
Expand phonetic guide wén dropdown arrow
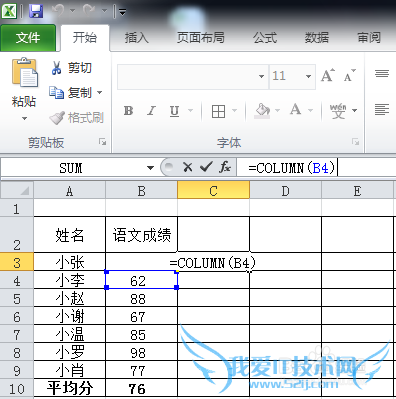(x=354, y=110)
